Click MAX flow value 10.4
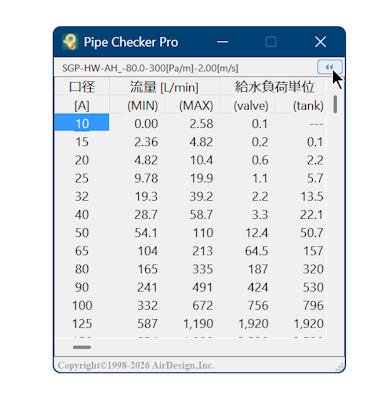 click(x=201, y=160)
